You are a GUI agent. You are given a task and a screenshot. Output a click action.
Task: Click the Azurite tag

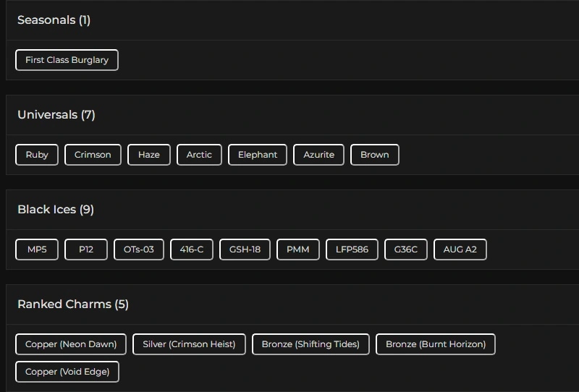click(x=318, y=155)
